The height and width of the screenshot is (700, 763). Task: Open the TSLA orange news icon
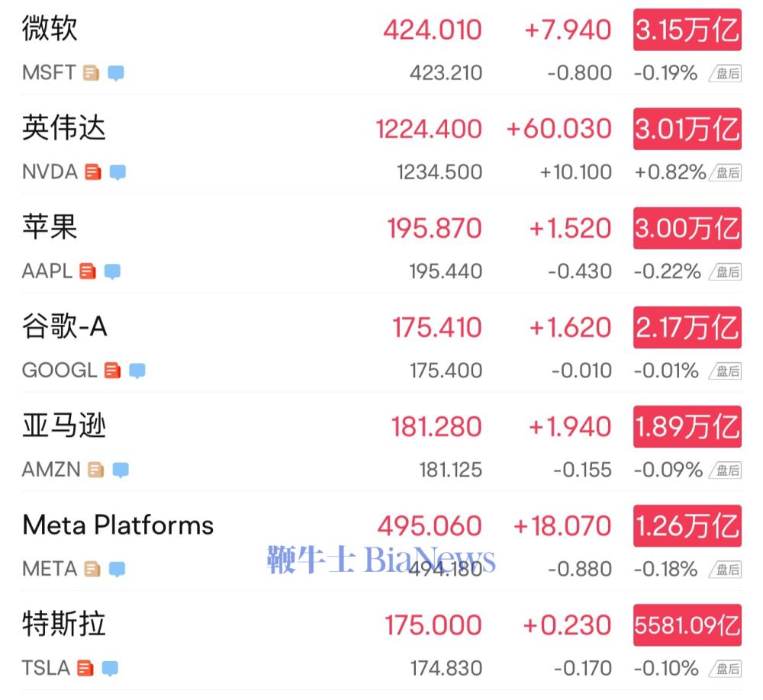[85, 669]
